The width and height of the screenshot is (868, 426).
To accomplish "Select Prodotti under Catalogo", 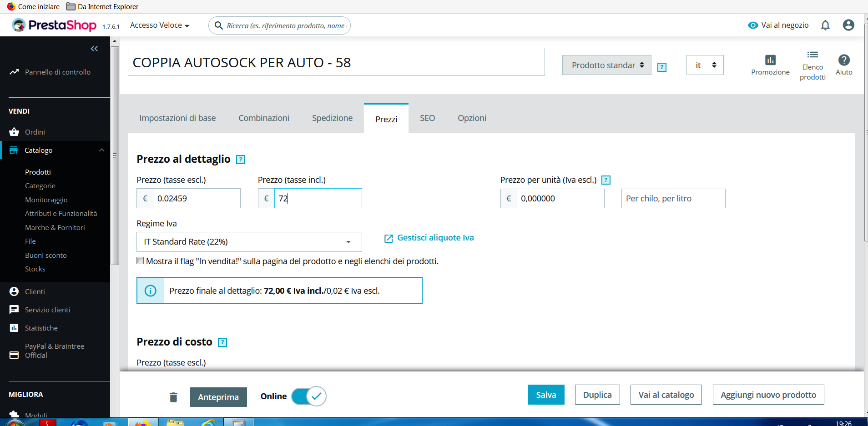I will pyautogui.click(x=38, y=172).
